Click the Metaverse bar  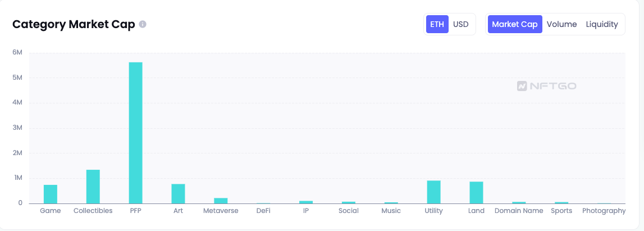click(x=221, y=201)
